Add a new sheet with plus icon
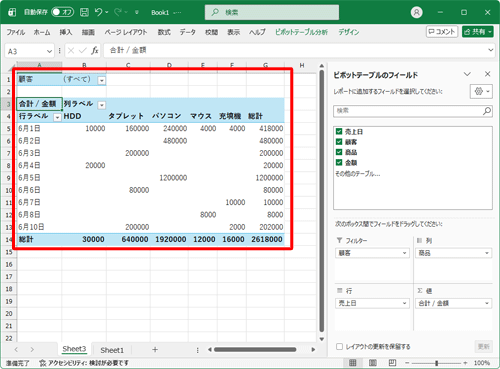The image size is (500, 369). (155, 350)
